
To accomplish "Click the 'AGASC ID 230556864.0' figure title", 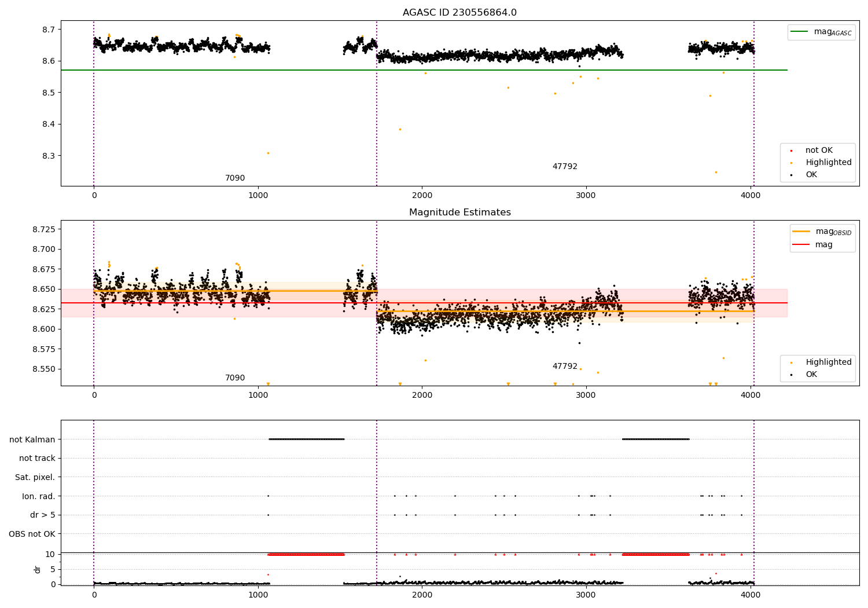I will [459, 13].
